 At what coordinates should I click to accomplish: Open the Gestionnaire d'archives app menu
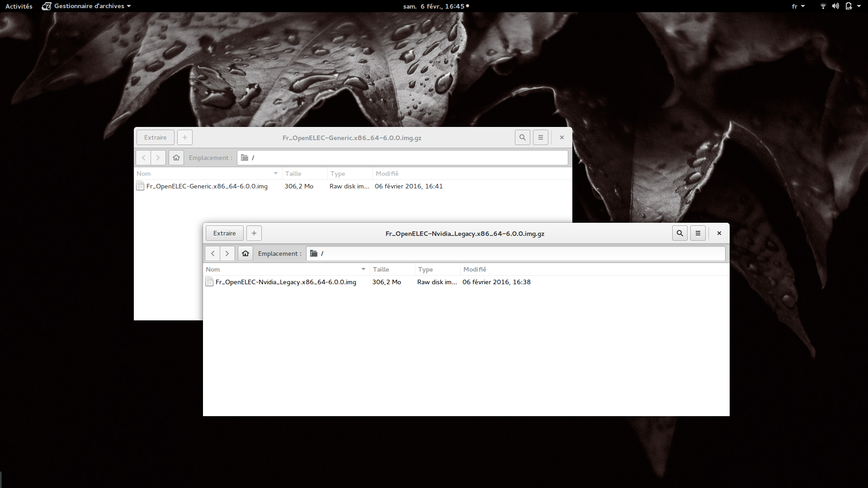[86, 6]
